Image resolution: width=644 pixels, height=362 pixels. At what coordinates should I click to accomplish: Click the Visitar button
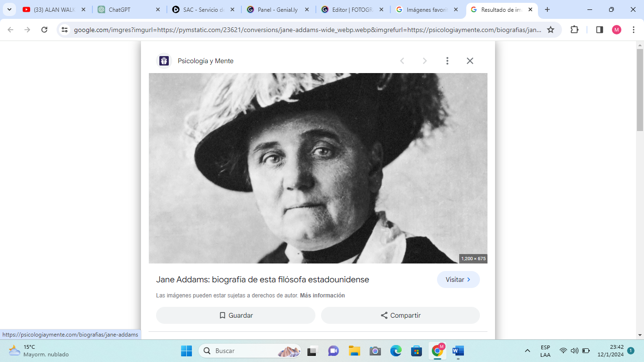coord(458,280)
